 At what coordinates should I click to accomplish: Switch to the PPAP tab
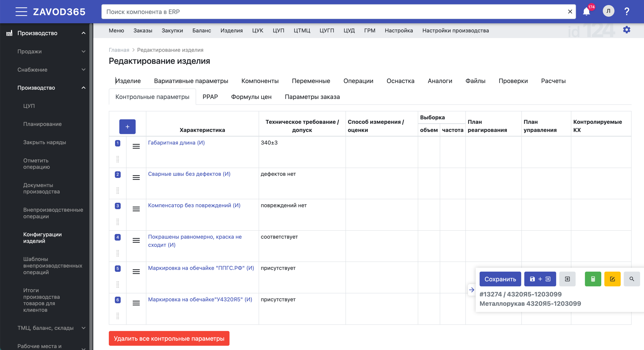click(210, 97)
